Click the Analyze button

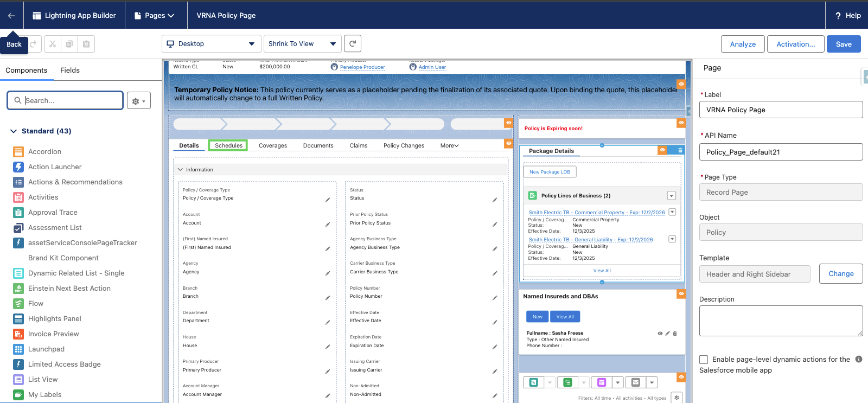pyautogui.click(x=743, y=44)
